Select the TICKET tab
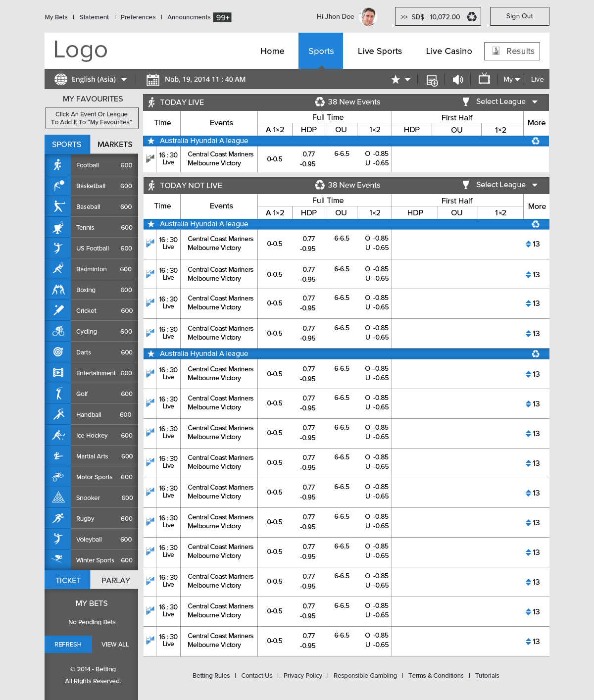594x700 pixels. [68, 580]
